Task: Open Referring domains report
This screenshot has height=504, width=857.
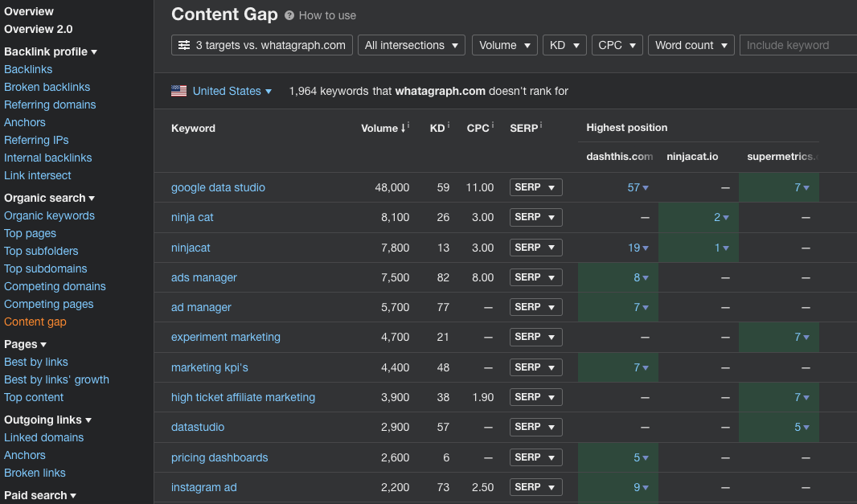Action: tap(50, 104)
